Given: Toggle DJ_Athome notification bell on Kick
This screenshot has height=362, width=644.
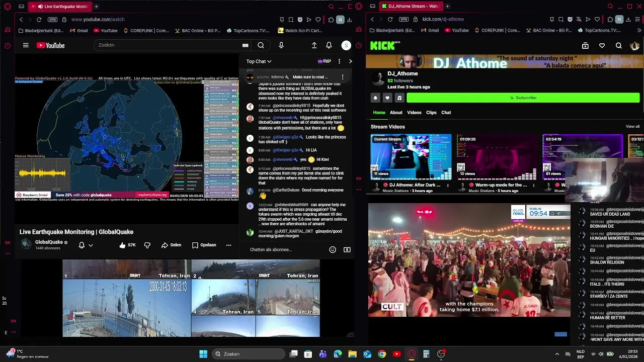Looking at the screenshot, I should pyautogui.click(x=375, y=98).
